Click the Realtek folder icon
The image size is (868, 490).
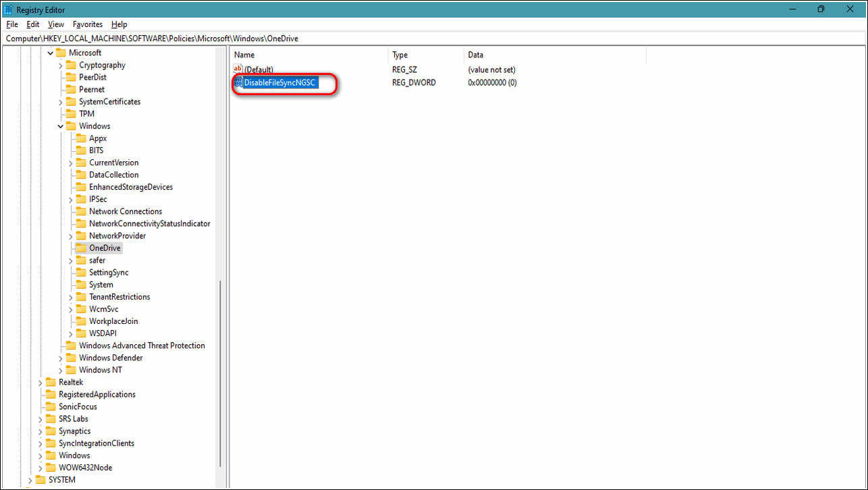pyautogui.click(x=51, y=383)
